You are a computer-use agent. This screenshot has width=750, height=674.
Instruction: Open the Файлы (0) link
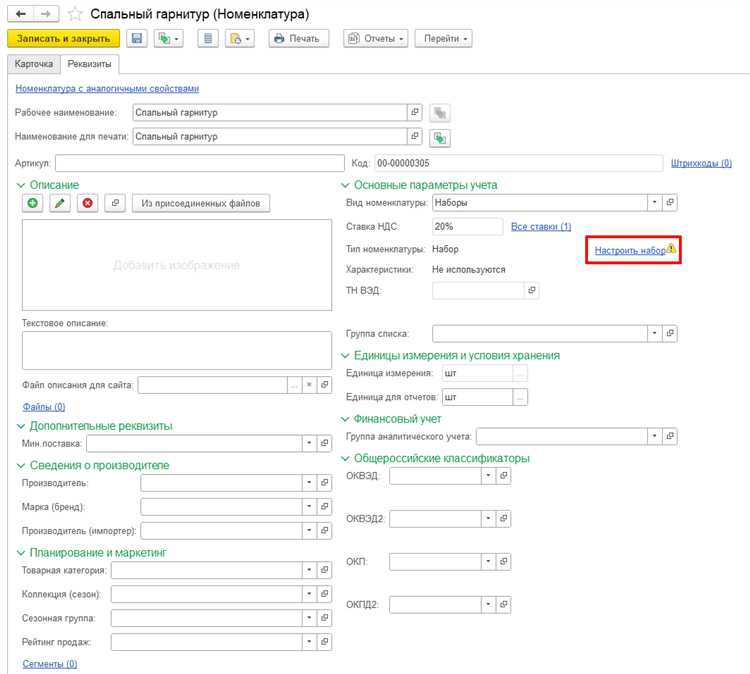pos(44,407)
